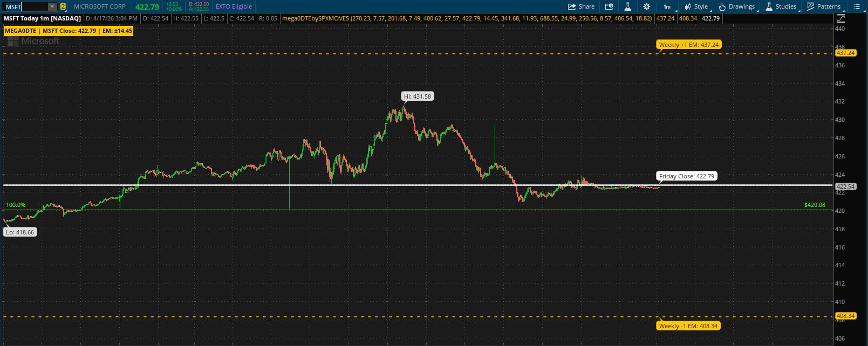Click the Weekly -1 EM: 408.34 label
Screen dimensions: 868x346
pos(689,326)
